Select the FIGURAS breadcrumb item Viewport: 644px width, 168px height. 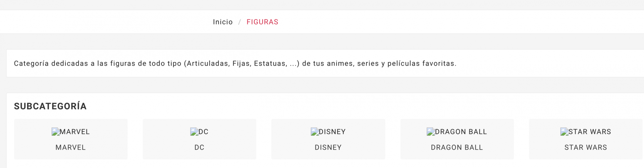point(262,22)
